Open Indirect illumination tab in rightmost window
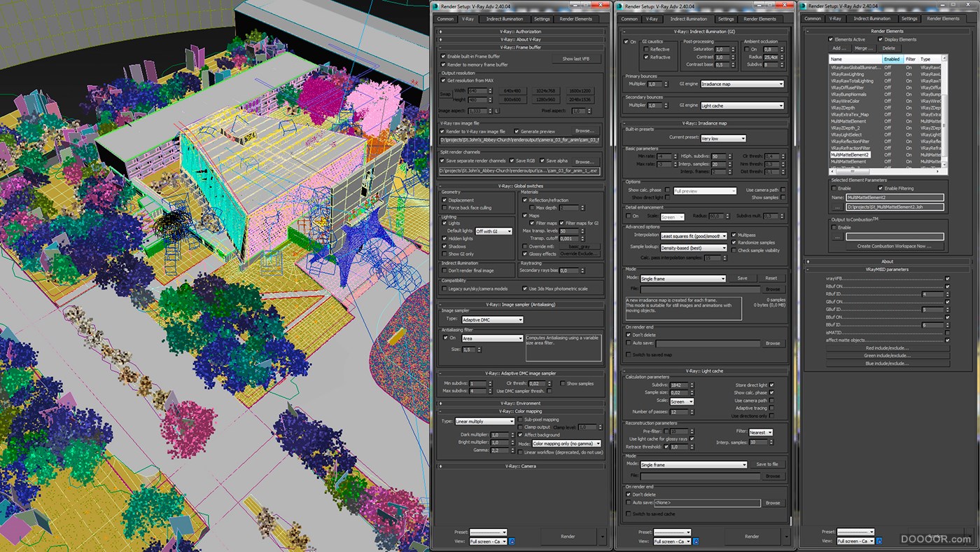The width and height of the screenshot is (980, 552). coord(871,19)
